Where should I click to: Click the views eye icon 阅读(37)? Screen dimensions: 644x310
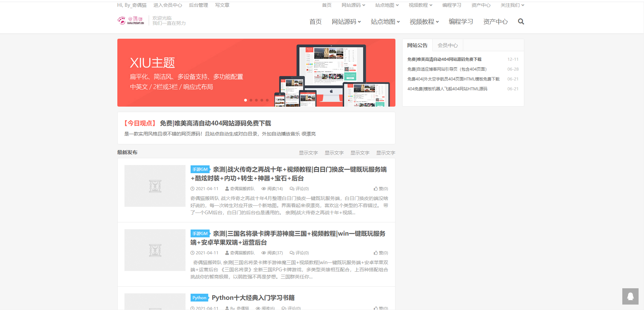(264, 253)
